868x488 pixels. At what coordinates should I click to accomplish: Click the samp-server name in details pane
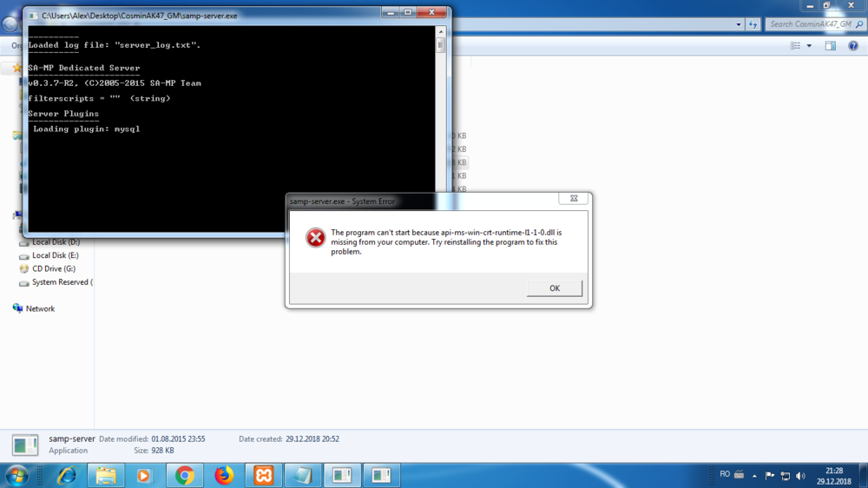pos(72,439)
